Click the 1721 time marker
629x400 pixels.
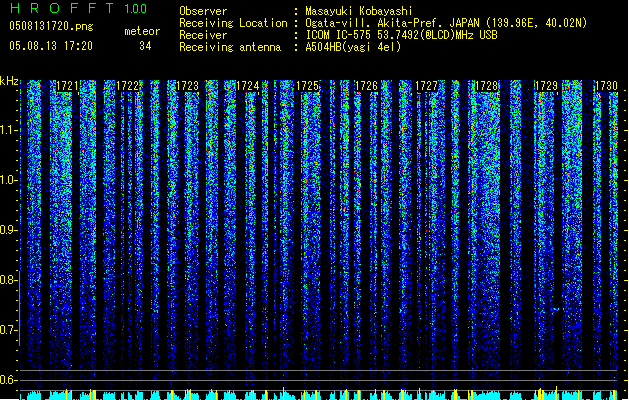click(x=67, y=86)
